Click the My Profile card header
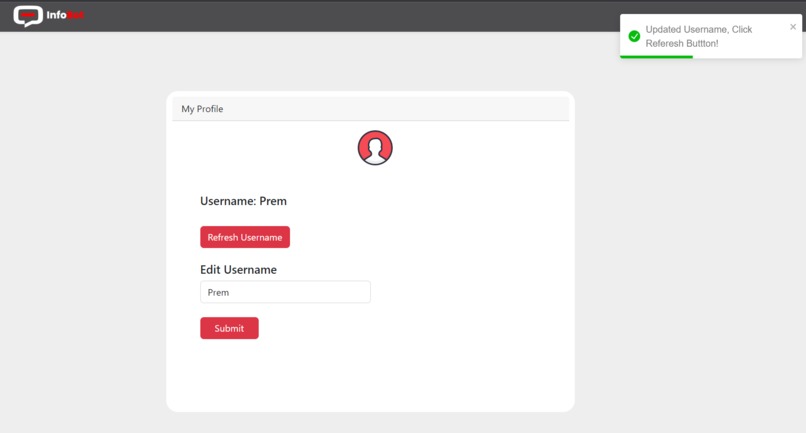This screenshot has width=806, height=433. click(x=371, y=109)
